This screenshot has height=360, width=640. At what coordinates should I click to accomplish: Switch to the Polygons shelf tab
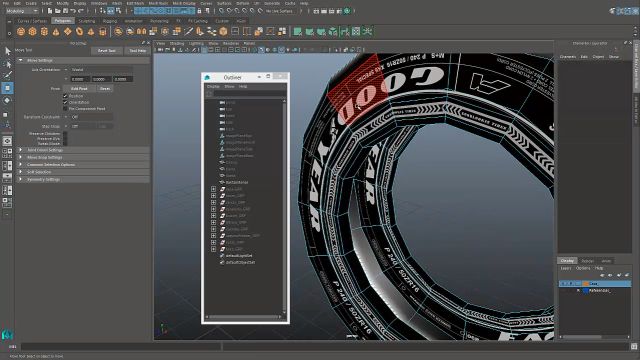[x=63, y=21]
